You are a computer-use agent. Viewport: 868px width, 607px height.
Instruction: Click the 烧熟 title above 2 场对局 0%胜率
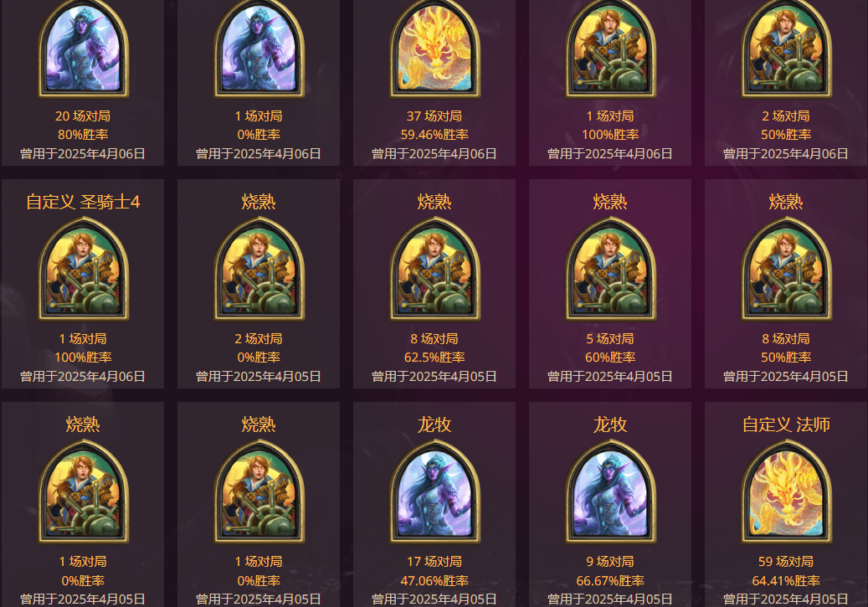click(x=259, y=202)
